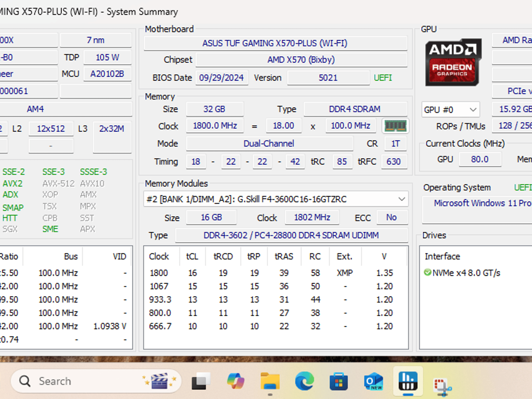This screenshot has width=532, height=399.
Task: Click the DDR4-3602 / PC4-28800 type field
Action: [x=291, y=235]
